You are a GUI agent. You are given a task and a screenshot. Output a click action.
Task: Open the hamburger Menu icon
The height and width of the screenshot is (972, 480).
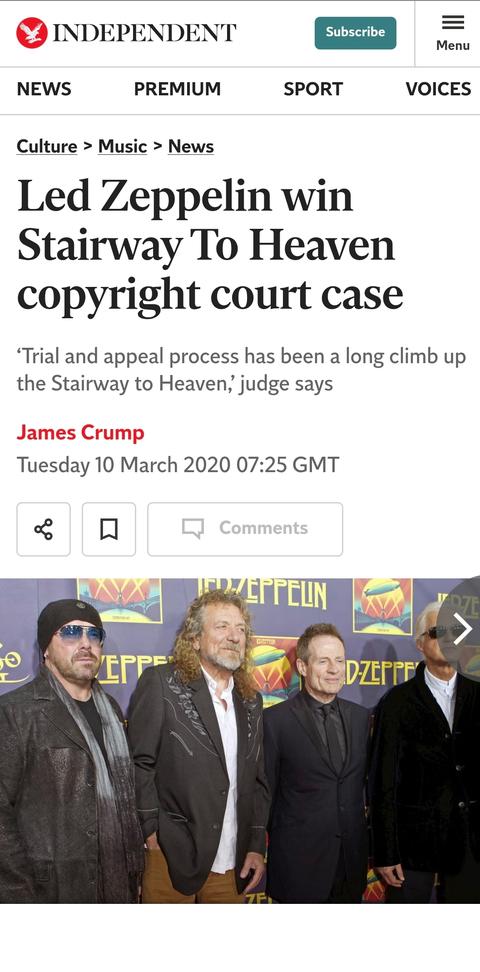pyautogui.click(x=453, y=23)
